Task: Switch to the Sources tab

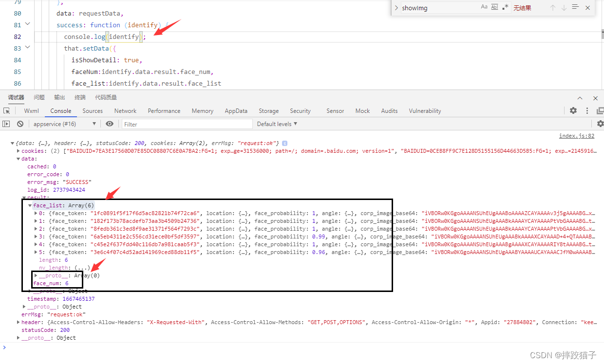Action: pos(93,111)
